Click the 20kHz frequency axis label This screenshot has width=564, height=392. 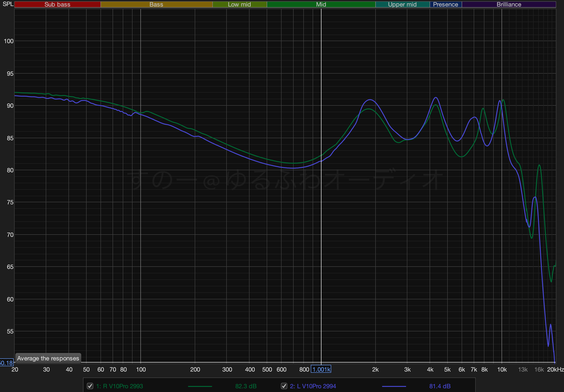pyautogui.click(x=555, y=370)
